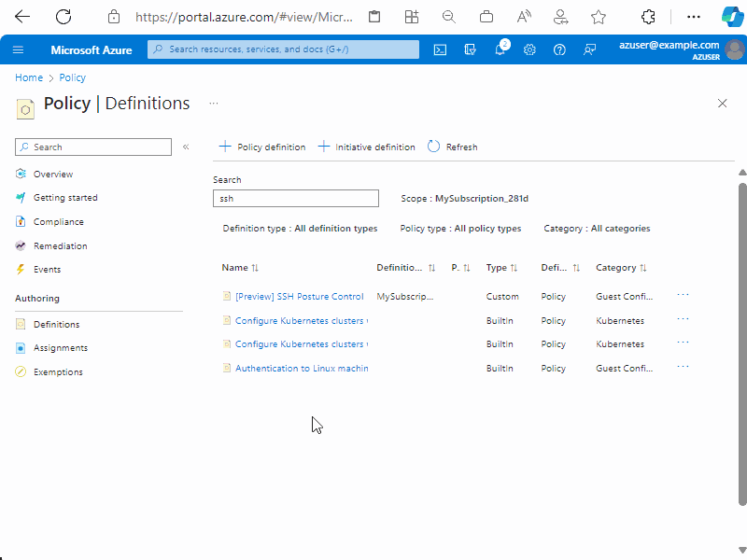Open browser zoom magnifier icon
747x560 pixels.
click(x=448, y=17)
